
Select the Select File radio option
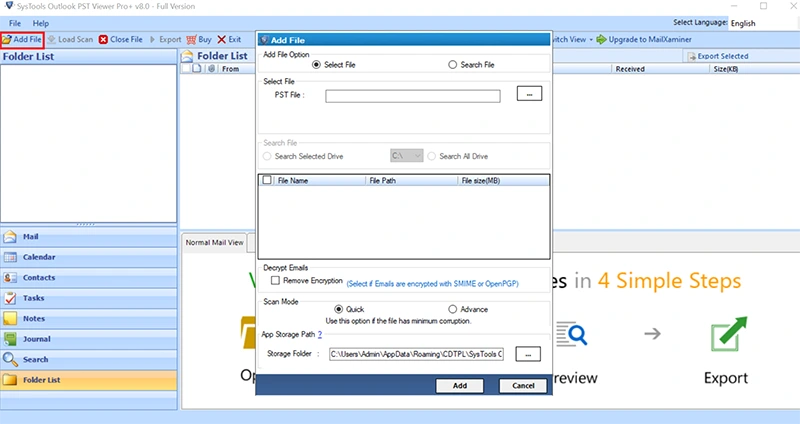point(316,65)
